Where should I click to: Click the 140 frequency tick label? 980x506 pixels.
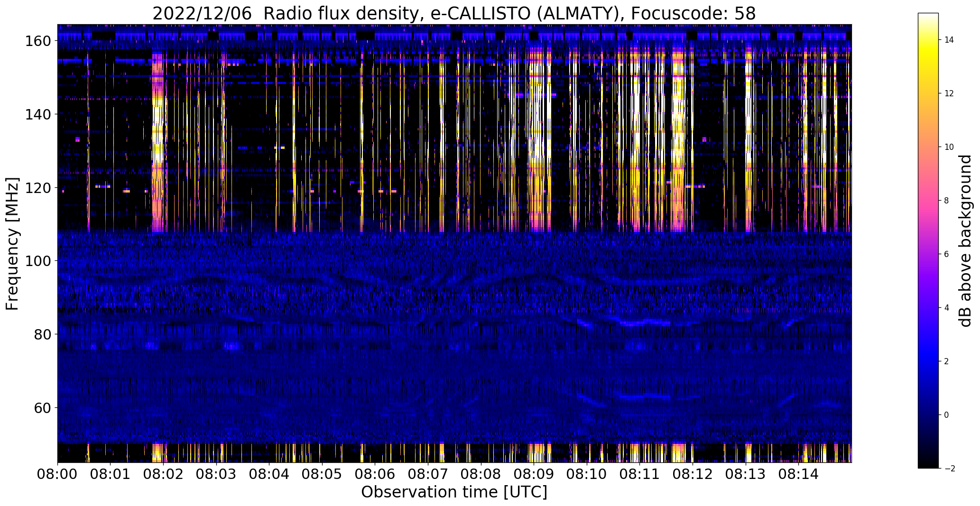click(37, 114)
